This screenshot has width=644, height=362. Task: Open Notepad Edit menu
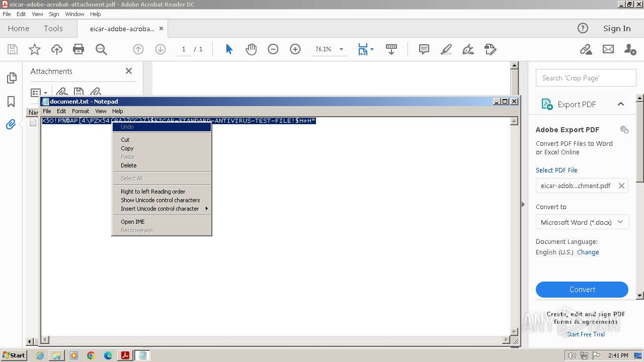coord(61,111)
